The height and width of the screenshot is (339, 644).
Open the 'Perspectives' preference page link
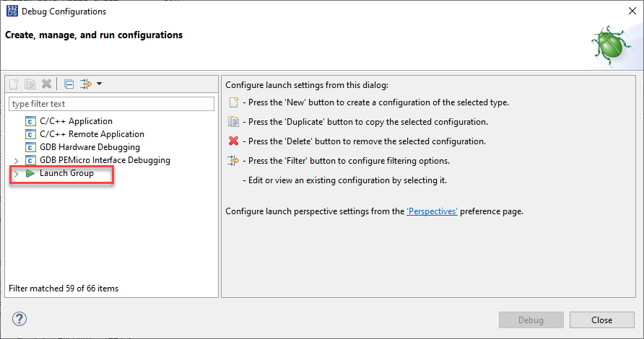(432, 212)
